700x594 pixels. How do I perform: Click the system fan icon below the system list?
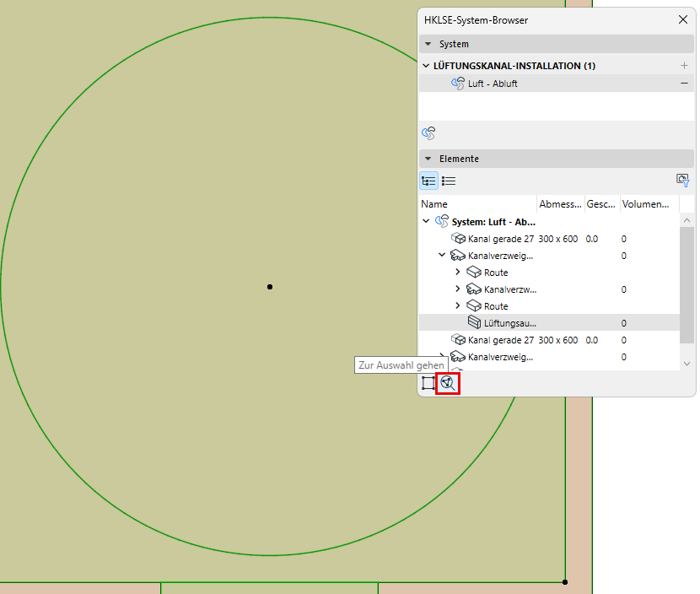[428, 133]
